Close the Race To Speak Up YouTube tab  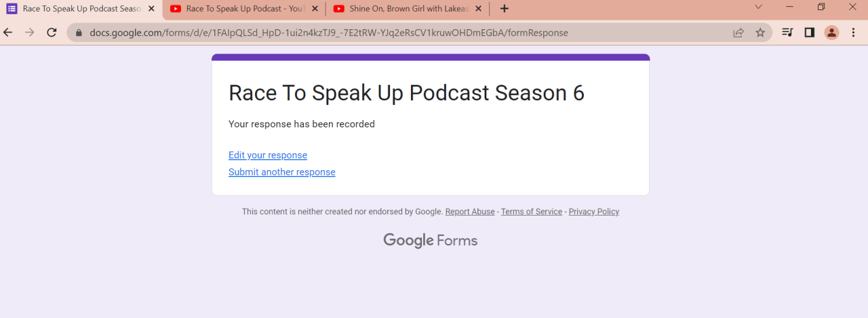[314, 9]
